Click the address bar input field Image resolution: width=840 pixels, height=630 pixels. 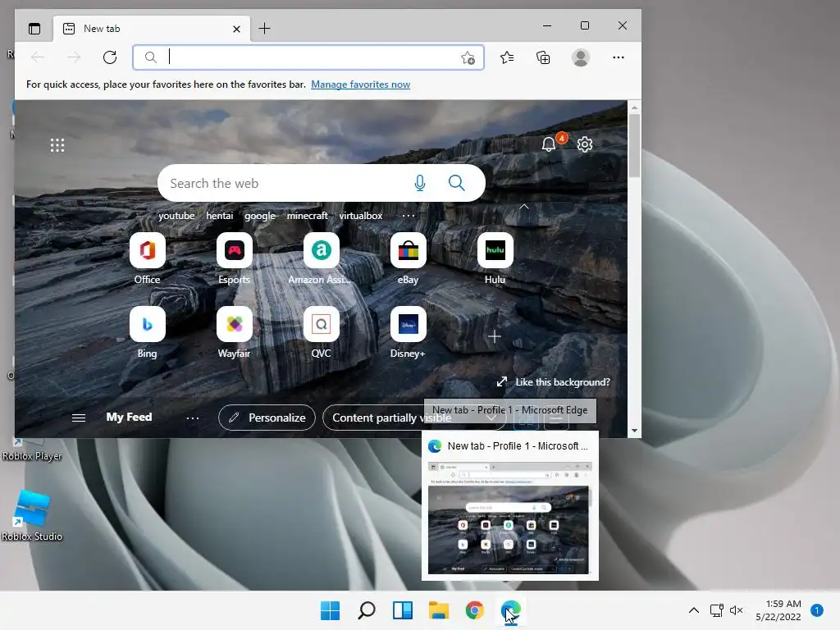point(308,57)
